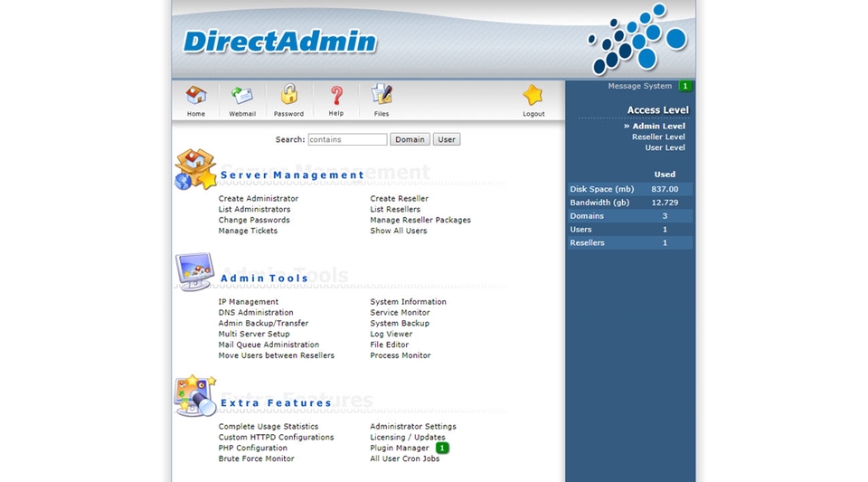Click the Bandwidth (gb) row label
The image size is (868, 482).
(x=599, y=203)
